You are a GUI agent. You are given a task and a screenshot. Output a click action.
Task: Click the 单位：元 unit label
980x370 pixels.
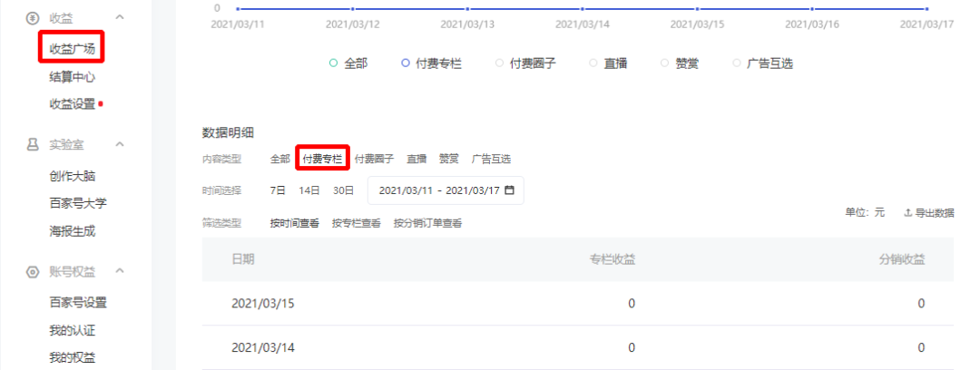click(x=865, y=212)
